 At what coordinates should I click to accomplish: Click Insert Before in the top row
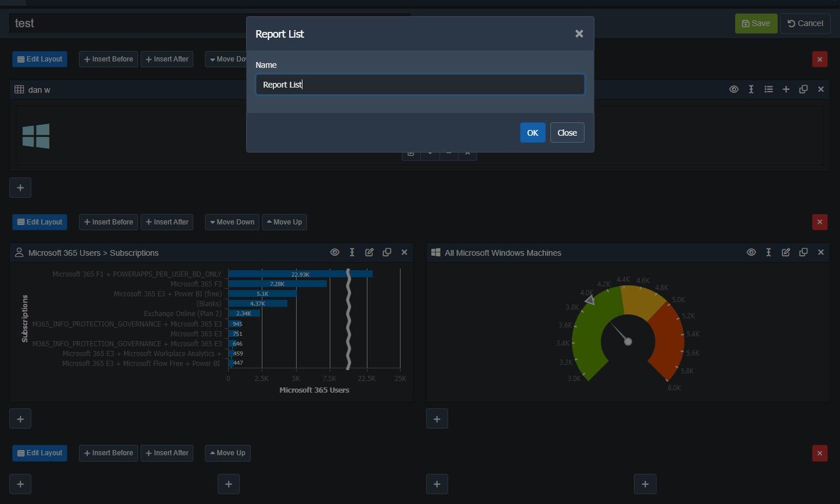point(109,59)
